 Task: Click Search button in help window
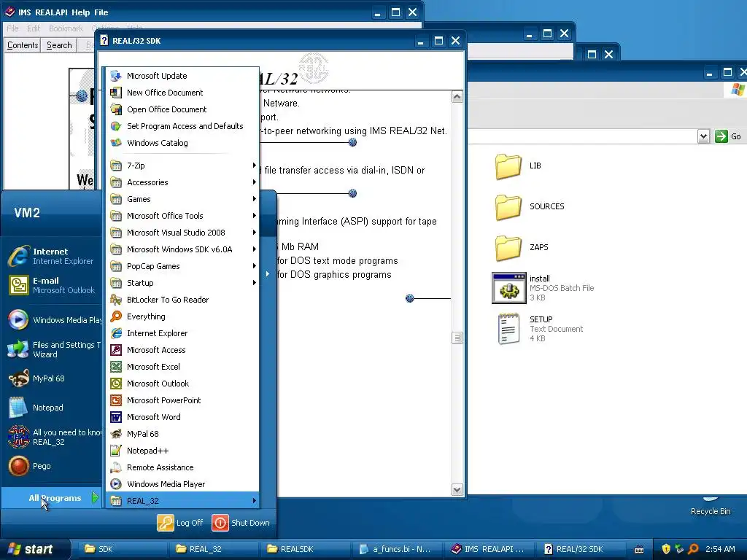click(58, 45)
